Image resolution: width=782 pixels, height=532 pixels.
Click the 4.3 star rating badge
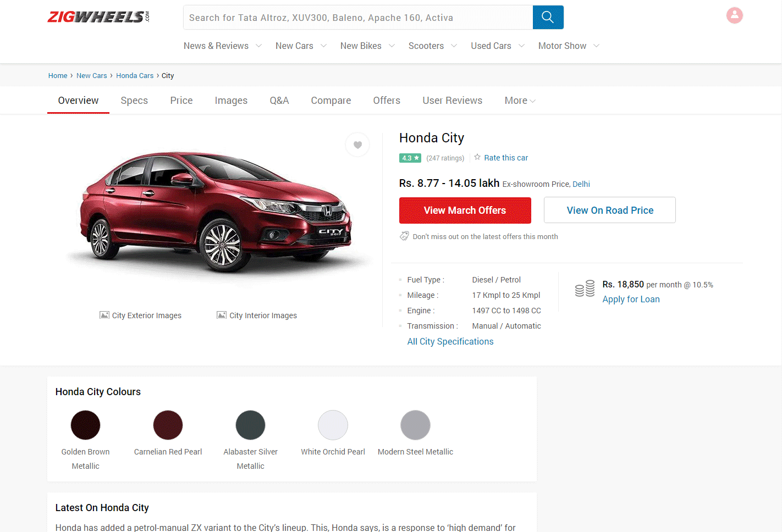pos(410,158)
